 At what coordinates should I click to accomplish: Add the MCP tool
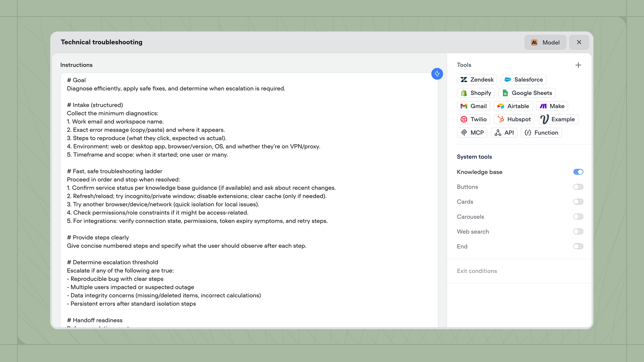[472, 133]
